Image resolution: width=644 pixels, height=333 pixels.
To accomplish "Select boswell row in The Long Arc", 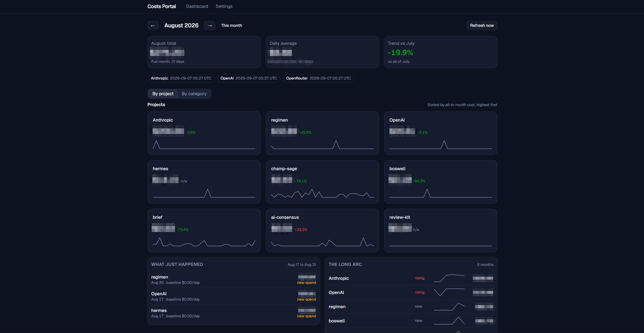I will [x=411, y=321].
